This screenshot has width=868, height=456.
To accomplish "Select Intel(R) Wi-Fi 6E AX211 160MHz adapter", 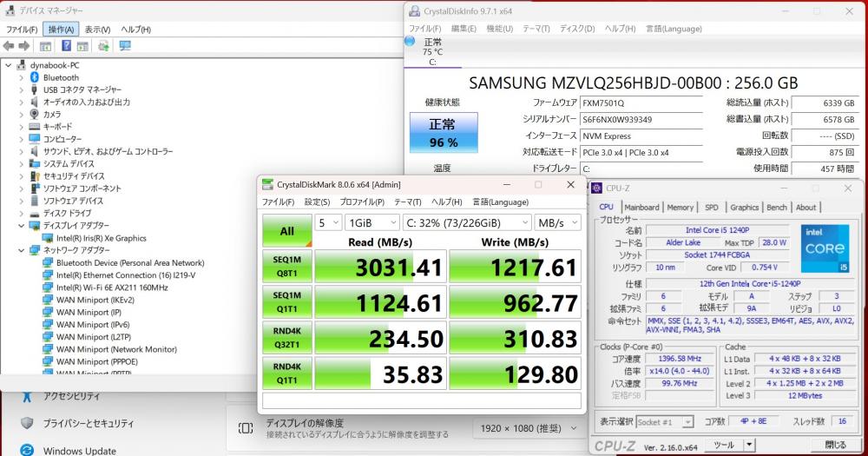I will (x=112, y=287).
